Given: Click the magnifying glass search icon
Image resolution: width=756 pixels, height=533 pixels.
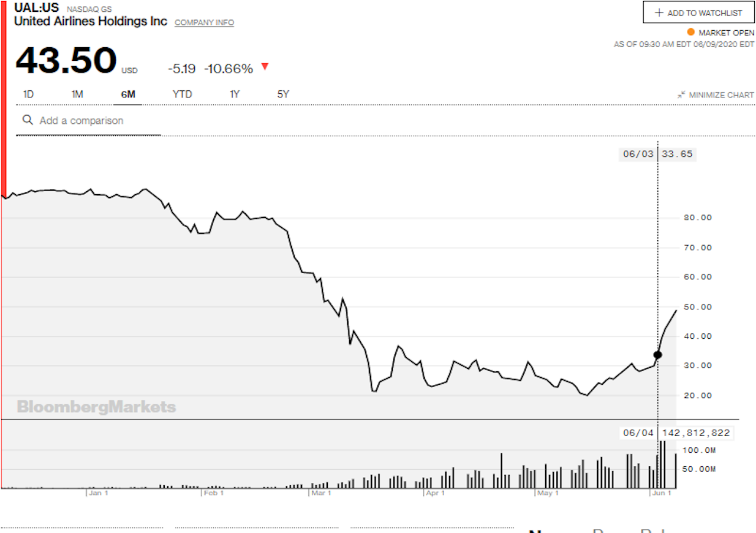Looking at the screenshot, I should [27, 120].
